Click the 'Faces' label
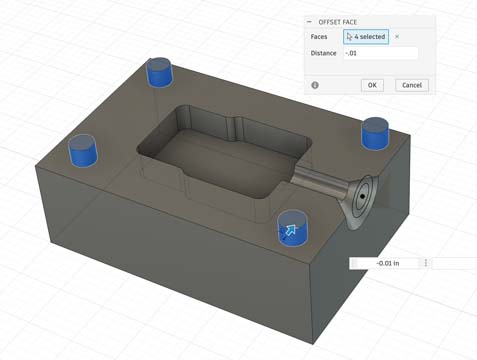The height and width of the screenshot is (360, 477). 319,37
